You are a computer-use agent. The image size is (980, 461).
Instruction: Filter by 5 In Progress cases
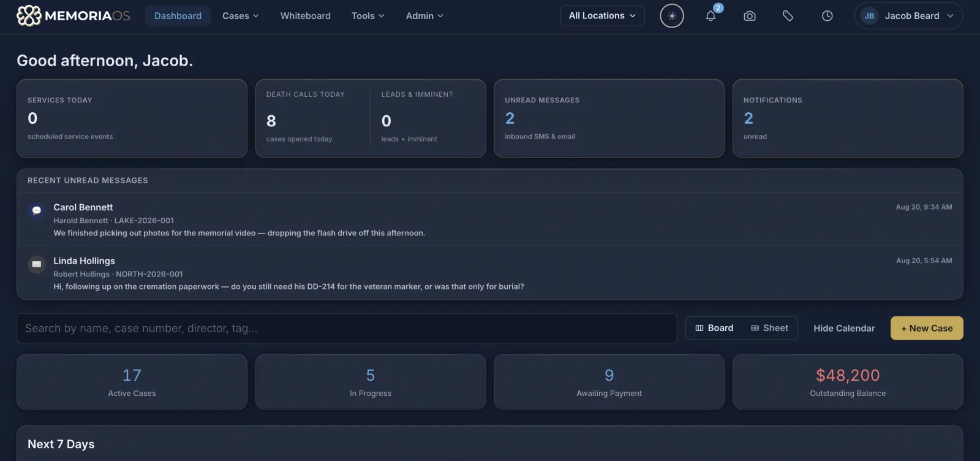point(371,381)
